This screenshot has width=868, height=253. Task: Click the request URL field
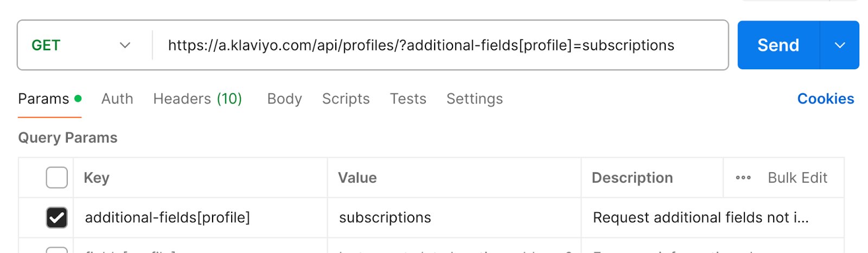point(421,46)
